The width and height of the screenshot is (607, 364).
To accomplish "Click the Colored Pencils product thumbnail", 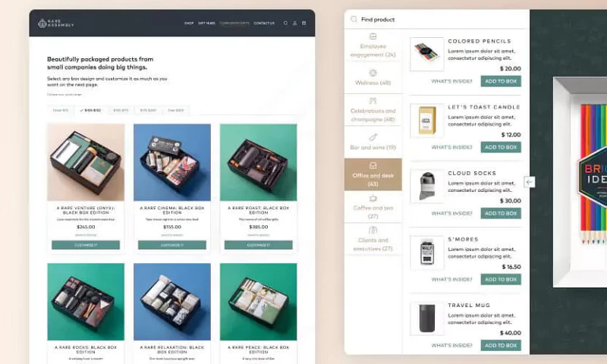I will coord(426,54).
